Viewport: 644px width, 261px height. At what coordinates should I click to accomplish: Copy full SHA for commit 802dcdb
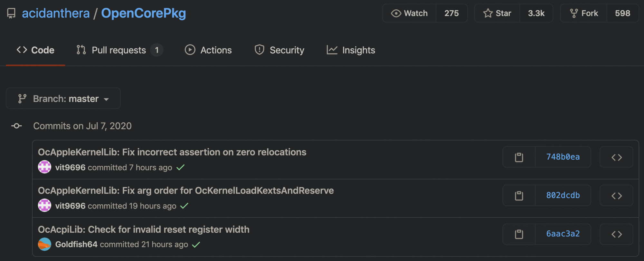pos(519,196)
